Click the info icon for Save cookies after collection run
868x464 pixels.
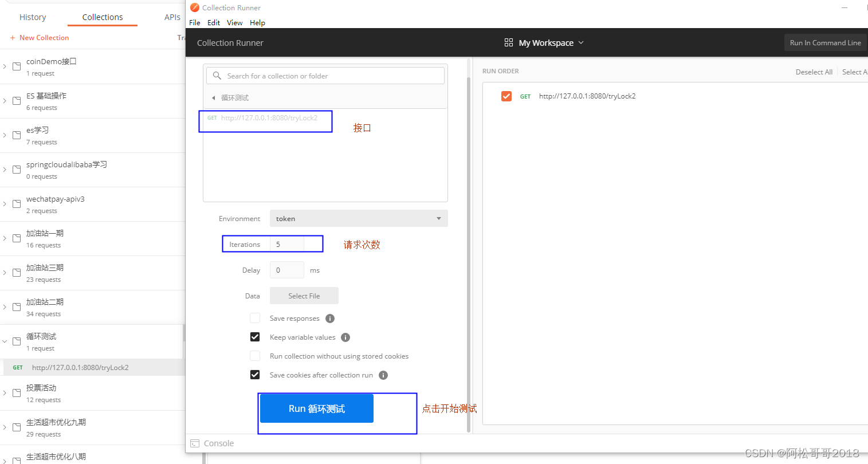[x=383, y=375]
